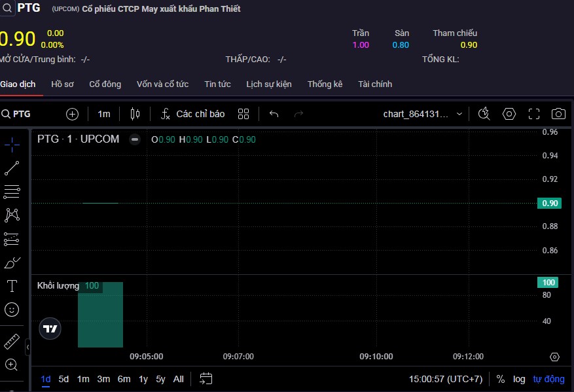Image resolution: width=574 pixels, height=392 pixels.
Task: Open the Tài chính tab
Action: point(375,84)
